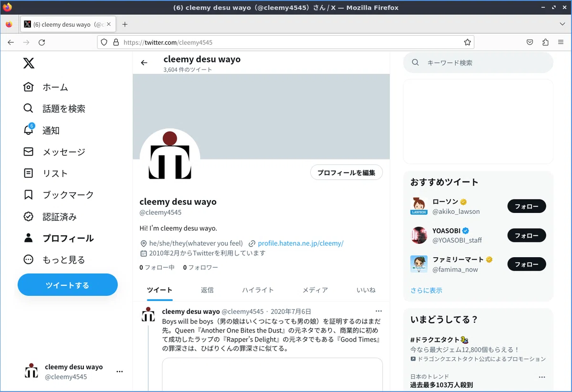This screenshot has width=572, height=392.
Task: Open Lists (リスト) in sidebar
Action: click(46, 173)
